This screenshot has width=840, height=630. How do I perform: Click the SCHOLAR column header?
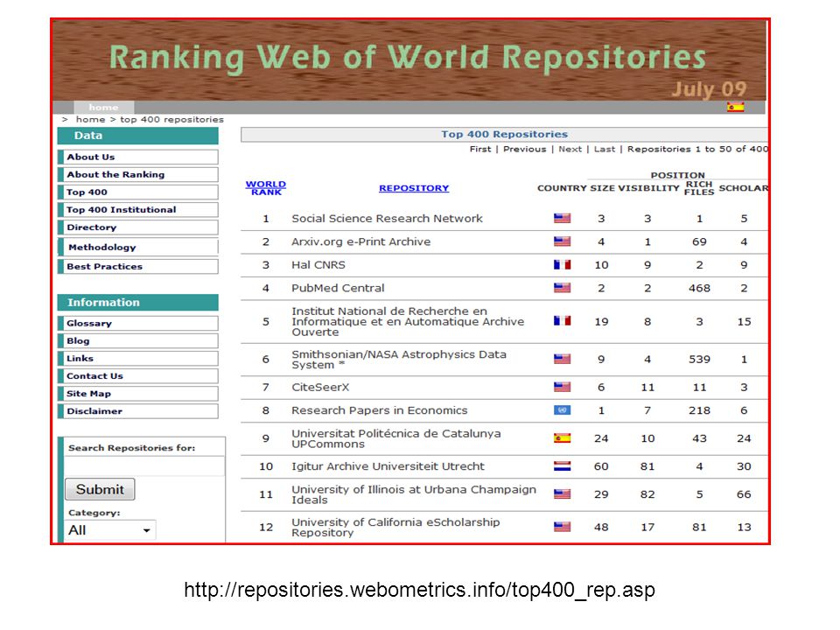(x=743, y=188)
